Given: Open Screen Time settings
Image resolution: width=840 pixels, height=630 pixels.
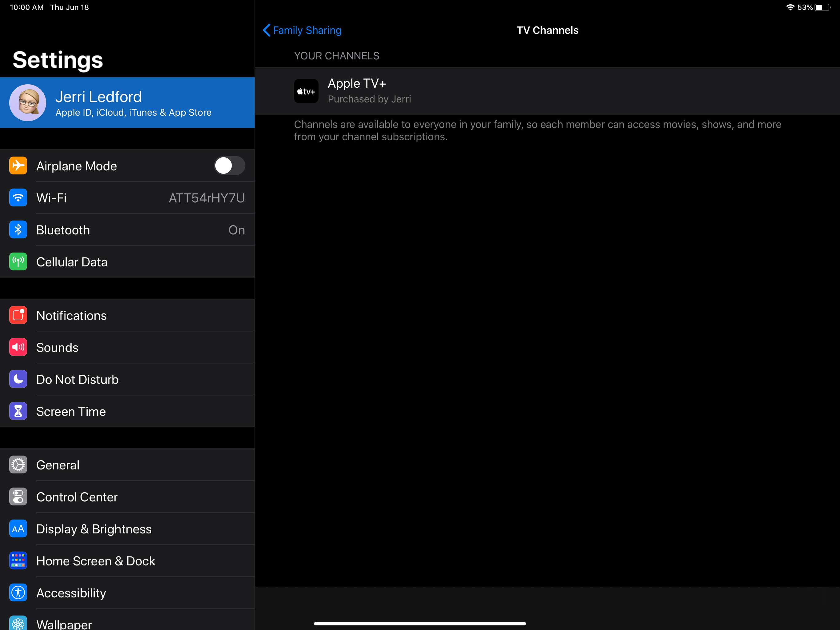Looking at the screenshot, I should click(x=127, y=411).
